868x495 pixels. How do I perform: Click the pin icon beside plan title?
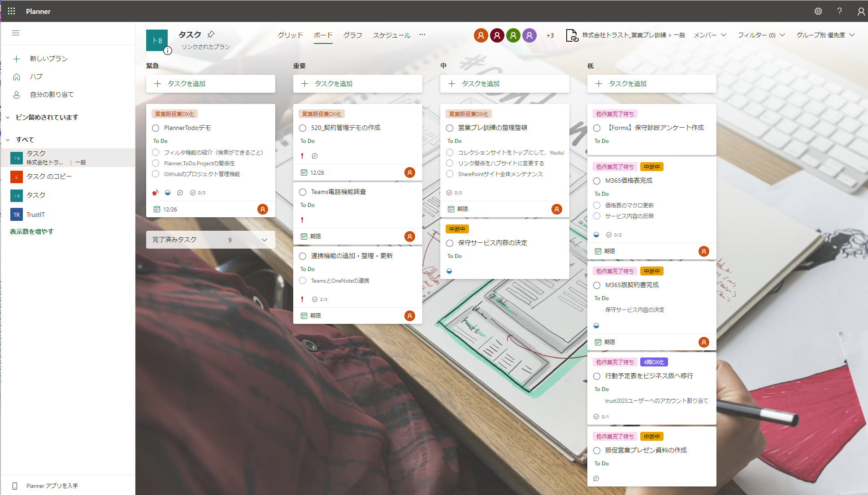(211, 34)
